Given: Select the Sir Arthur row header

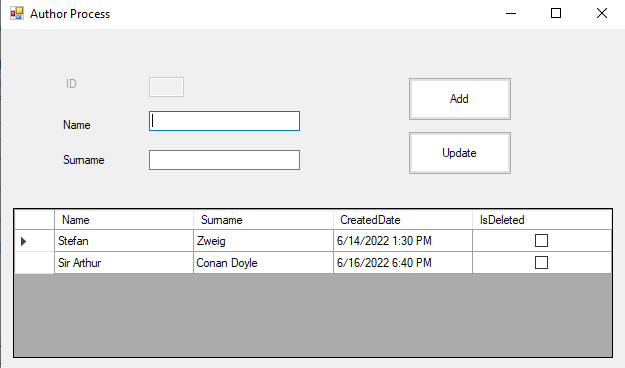Looking at the screenshot, I should (34, 263).
